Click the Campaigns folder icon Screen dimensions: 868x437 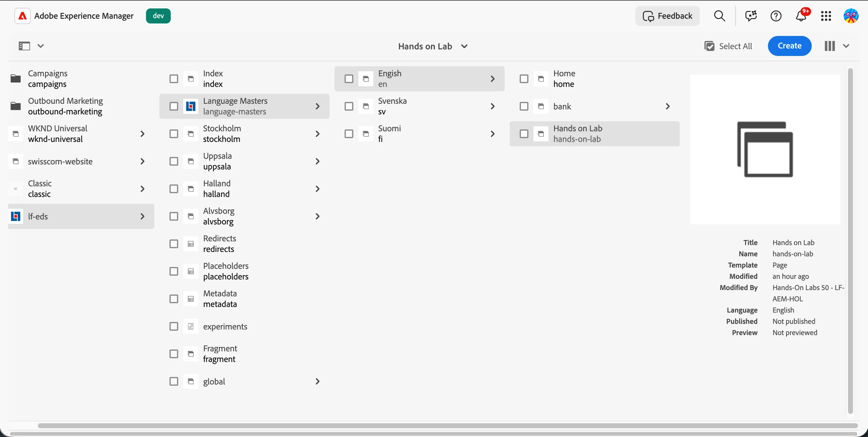pyautogui.click(x=16, y=78)
